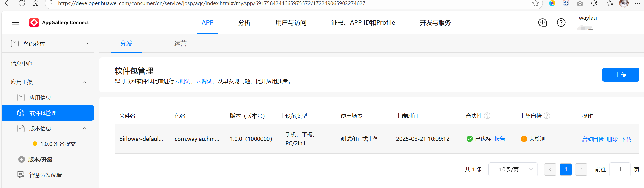644x188 pixels.
Task: Expand the 鸟语花香 app selector dropdown
Action: coord(87,44)
